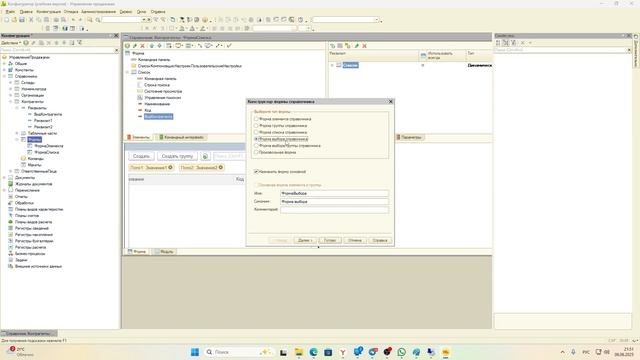This screenshot has height=360, width=640.
Task: Expand the "Документы" tree node
Action: (x=4, y=178)
